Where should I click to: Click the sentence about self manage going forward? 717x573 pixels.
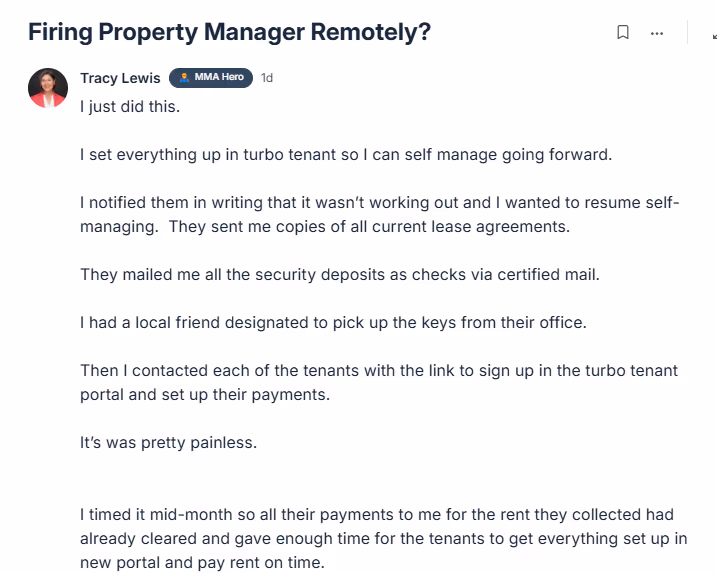click(346, 155)
